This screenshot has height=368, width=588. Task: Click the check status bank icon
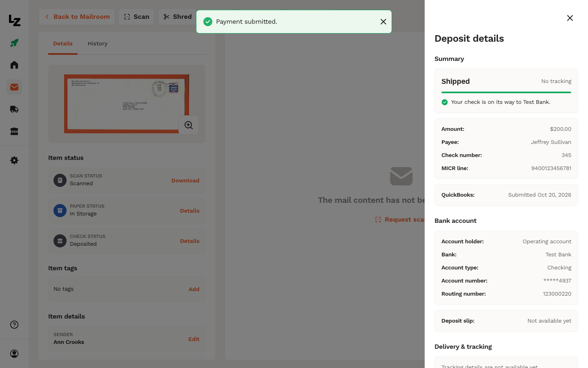click(x=60, y=241)
